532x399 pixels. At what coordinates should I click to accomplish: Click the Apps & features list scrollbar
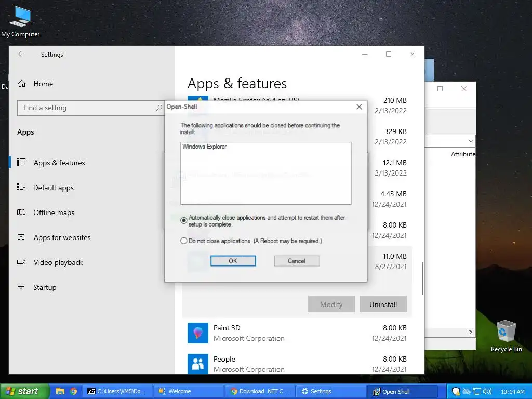tap(423, 278)
